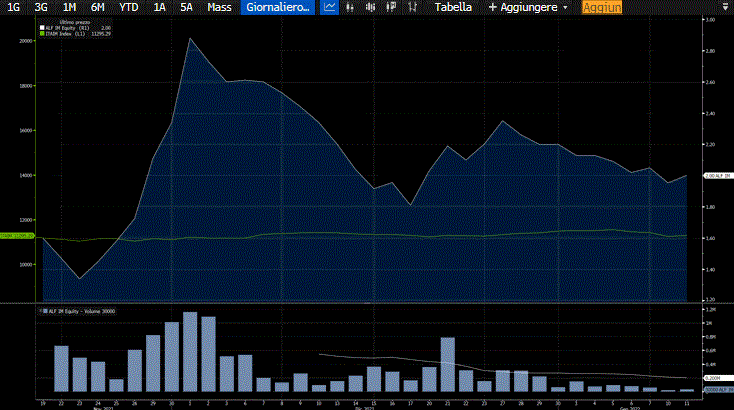Select the 3G time range
This screenshot has width=734, height=410.
coord(41,7)
